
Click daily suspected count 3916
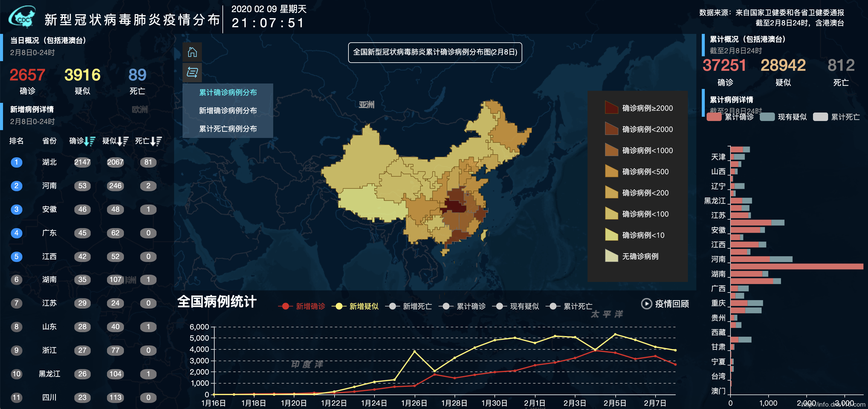[x=83, y=75]
